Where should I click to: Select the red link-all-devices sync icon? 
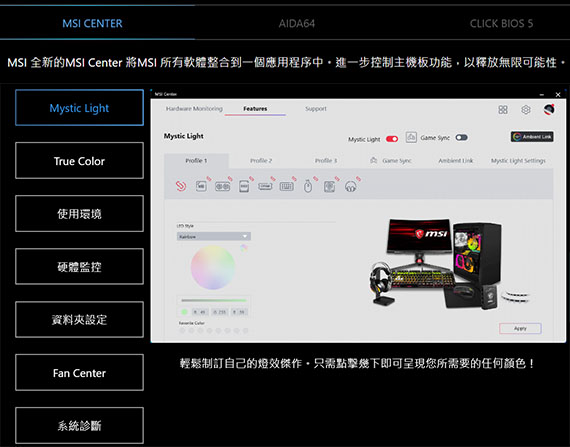click(181, 186)
